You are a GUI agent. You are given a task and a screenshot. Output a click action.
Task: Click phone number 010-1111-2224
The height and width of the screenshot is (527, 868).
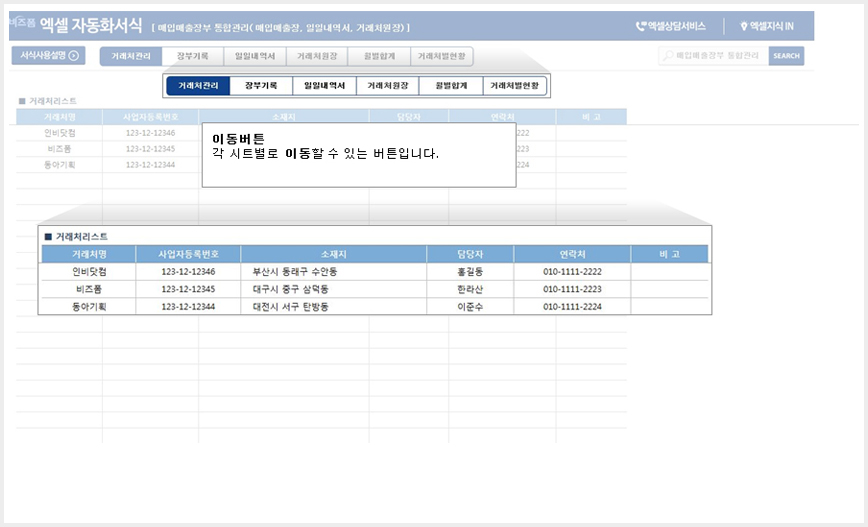click(x=572, y=307)
